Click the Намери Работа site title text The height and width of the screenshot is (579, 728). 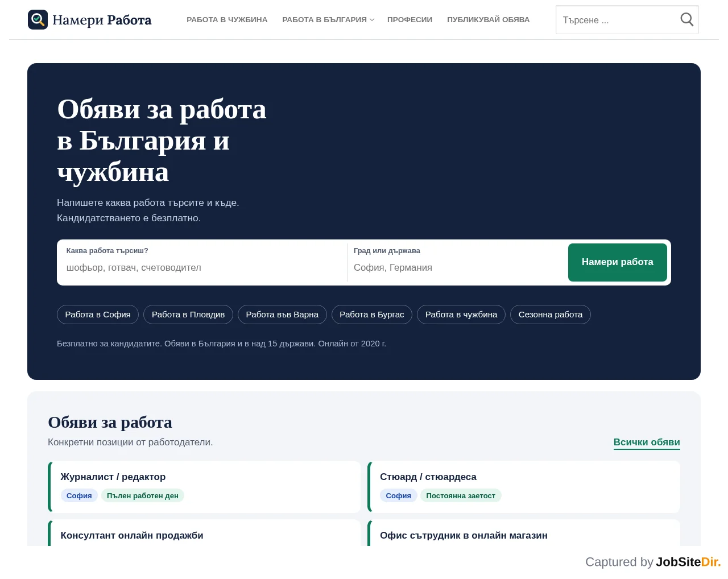[x=102, y=20]
